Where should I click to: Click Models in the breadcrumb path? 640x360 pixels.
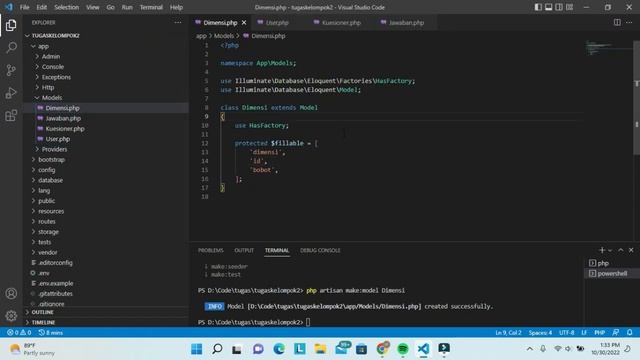pyautogui.click(x=224, y=36)
